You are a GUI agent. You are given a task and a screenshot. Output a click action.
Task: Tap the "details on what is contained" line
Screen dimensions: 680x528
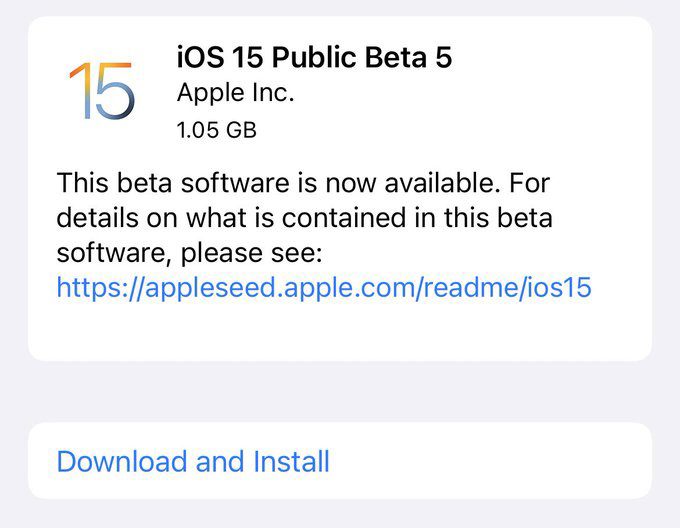[302, 218]
